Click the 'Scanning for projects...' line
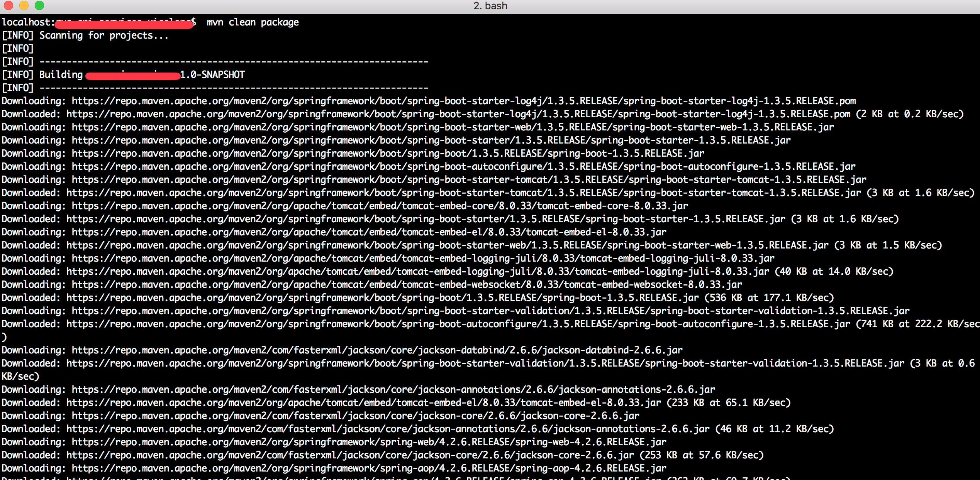Image resolution: width=980 pixels, height=480 pixels. [x=104, y=35]
